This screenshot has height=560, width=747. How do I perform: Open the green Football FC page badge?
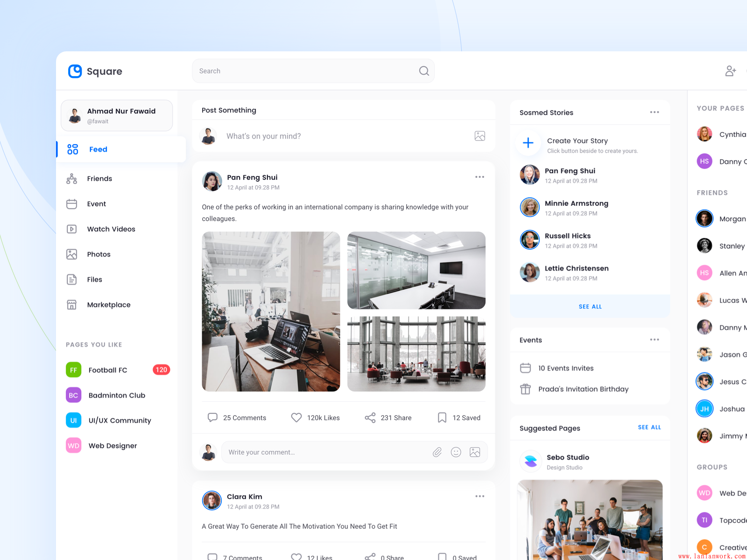point(74,370)
